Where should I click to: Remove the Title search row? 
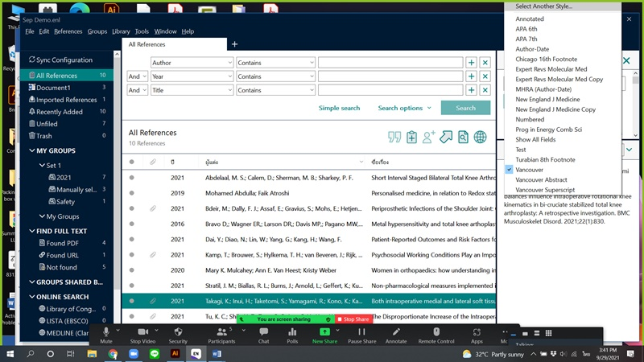[x=485, y=90]
